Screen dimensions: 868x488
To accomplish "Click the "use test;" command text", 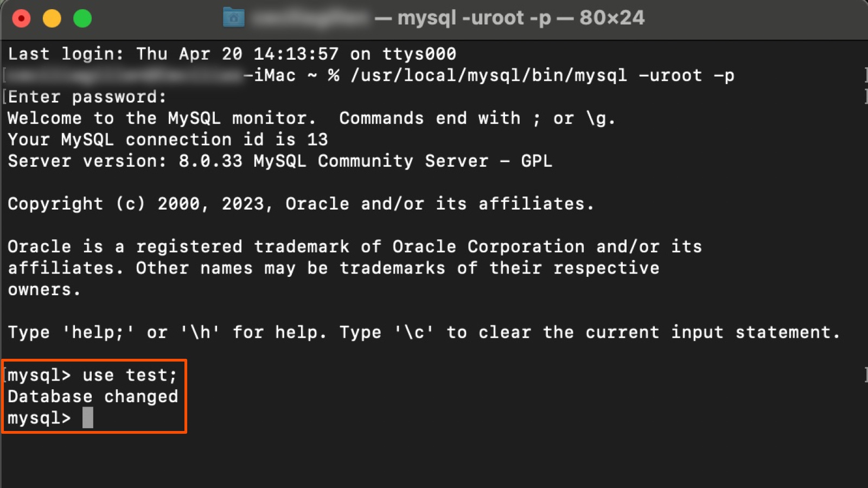I will (x=130, y=375).
